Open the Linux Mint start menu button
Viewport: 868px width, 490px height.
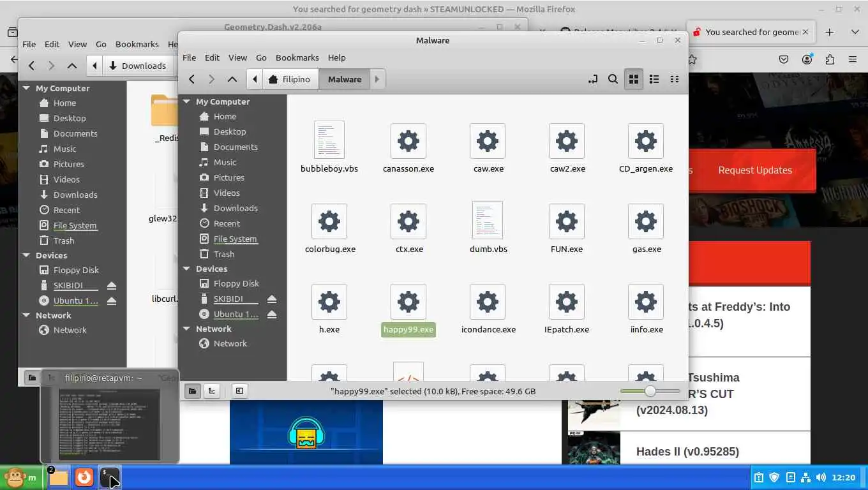(22, 477)
